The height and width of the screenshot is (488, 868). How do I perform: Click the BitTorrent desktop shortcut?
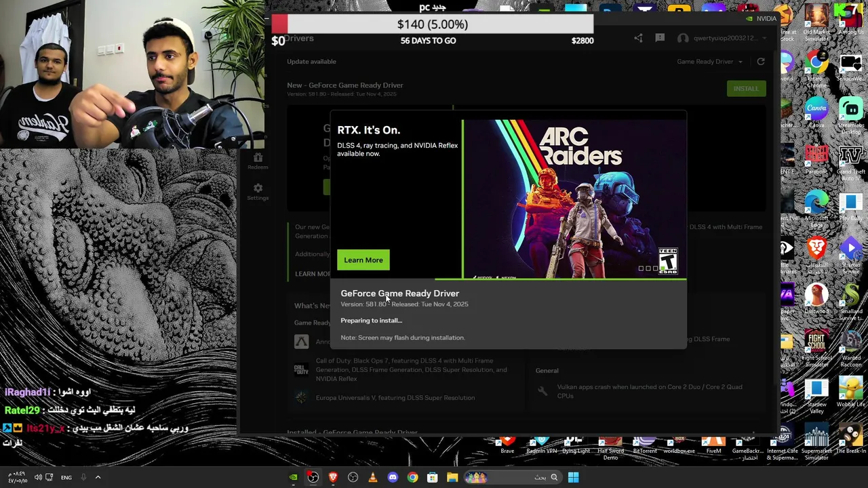[x=644, y=445]
